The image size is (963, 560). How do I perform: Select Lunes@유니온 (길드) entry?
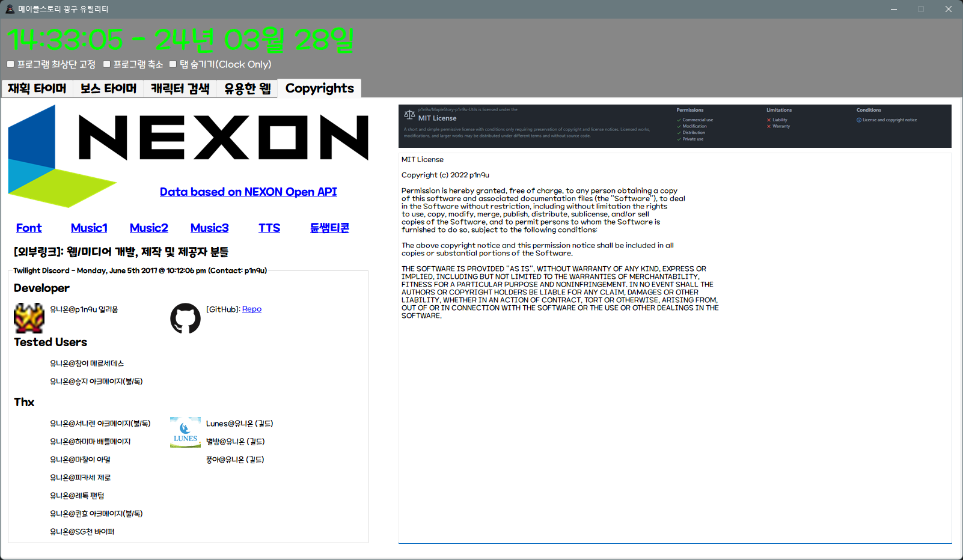[x=239, y=424]
